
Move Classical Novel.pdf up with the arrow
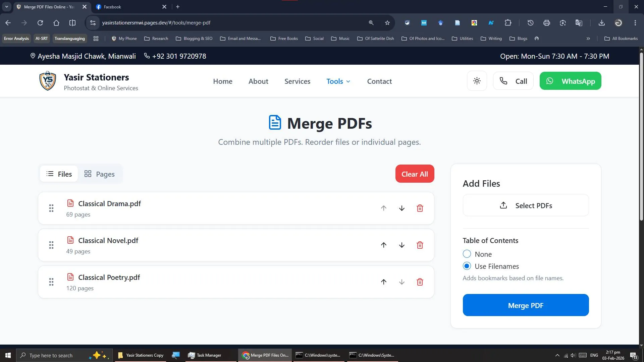tap(384, 245)
